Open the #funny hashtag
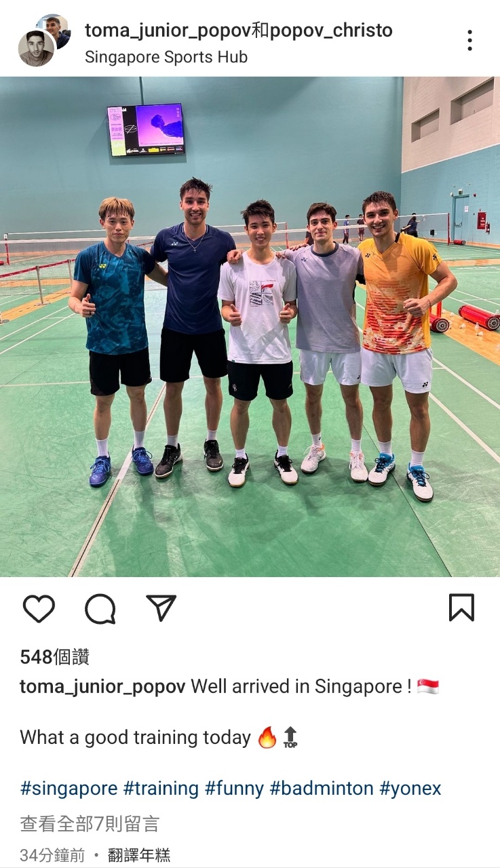500x868 pixels. 234,788
